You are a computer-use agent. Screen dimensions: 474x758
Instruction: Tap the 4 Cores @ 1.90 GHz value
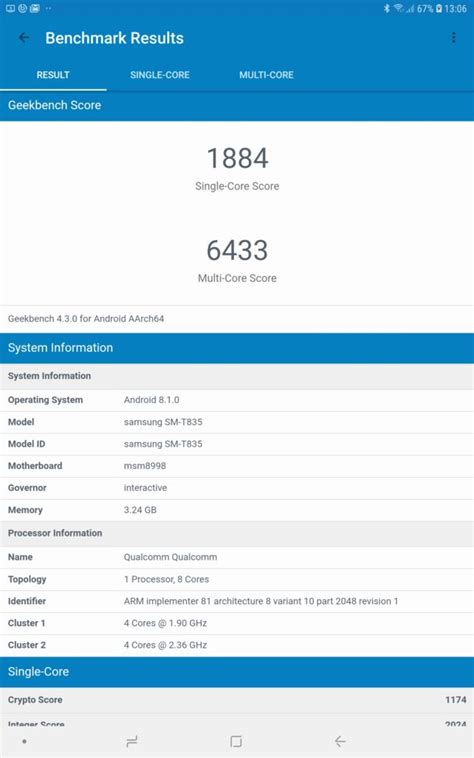pos(165,623)
